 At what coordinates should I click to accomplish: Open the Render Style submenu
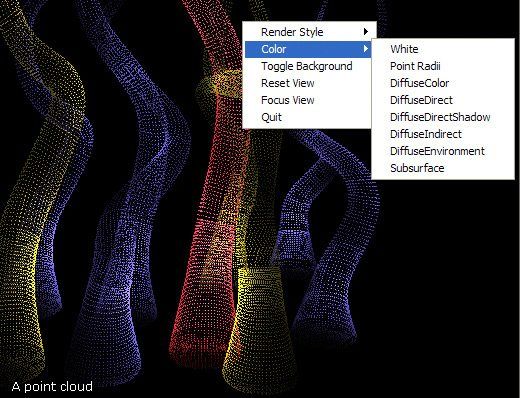pos(309,32)
